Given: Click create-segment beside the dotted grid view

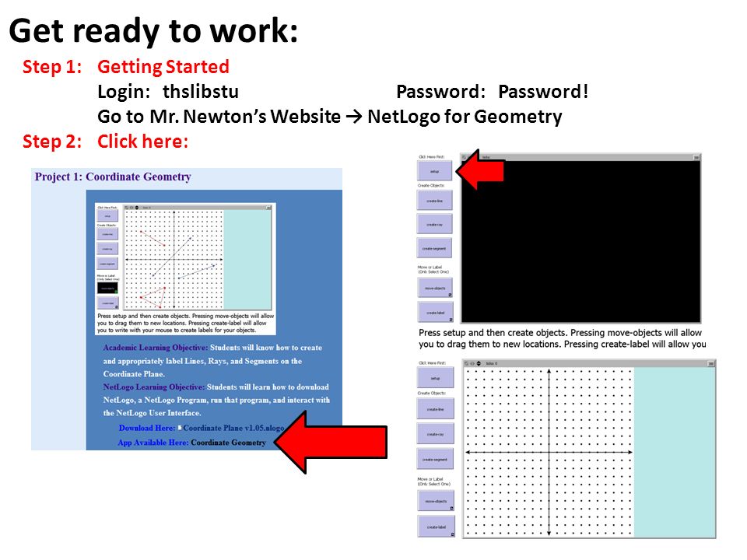Looking at the screenshot, I should [x=436, y=459].
